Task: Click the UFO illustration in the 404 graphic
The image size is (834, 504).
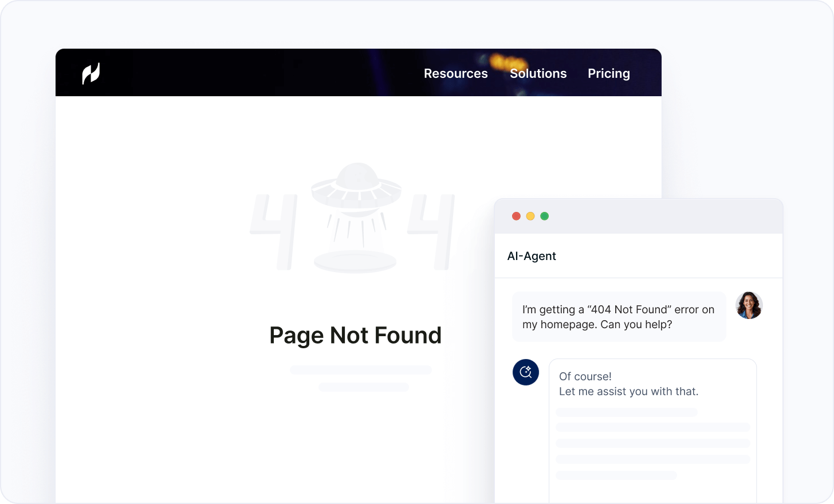Action: 356,218
